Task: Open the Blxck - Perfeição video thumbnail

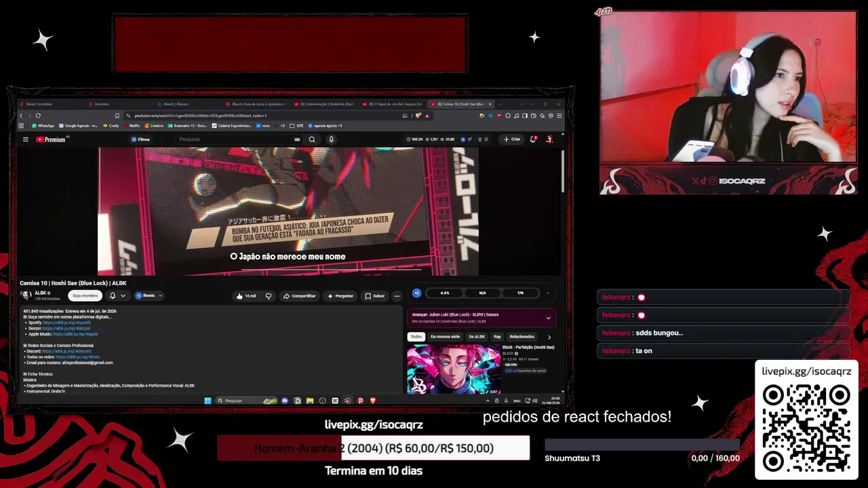Action: pos(454,369)
